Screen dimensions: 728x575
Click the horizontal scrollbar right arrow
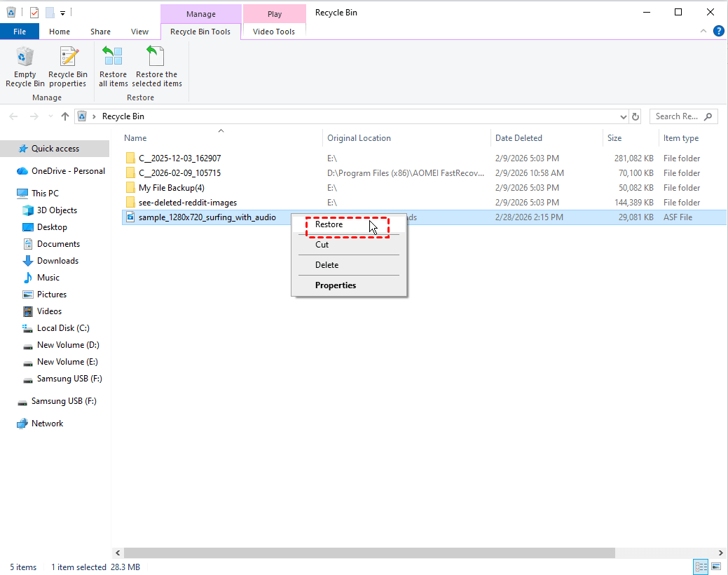720,553
